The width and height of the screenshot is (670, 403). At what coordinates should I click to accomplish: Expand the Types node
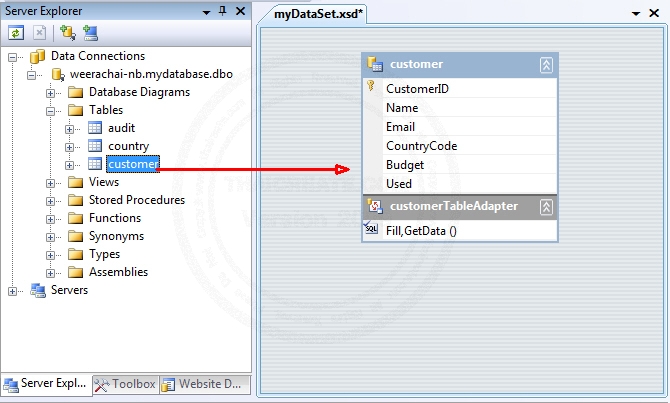50,255
